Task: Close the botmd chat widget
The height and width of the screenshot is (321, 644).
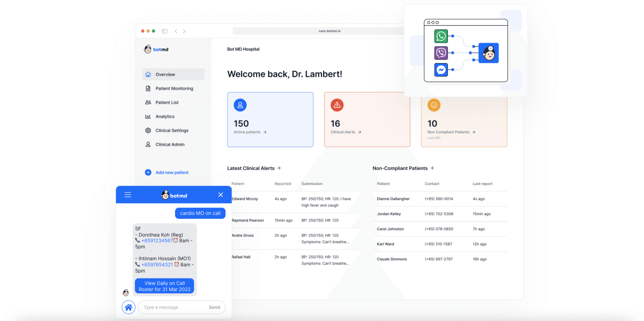Action: (x=220, y=195)
